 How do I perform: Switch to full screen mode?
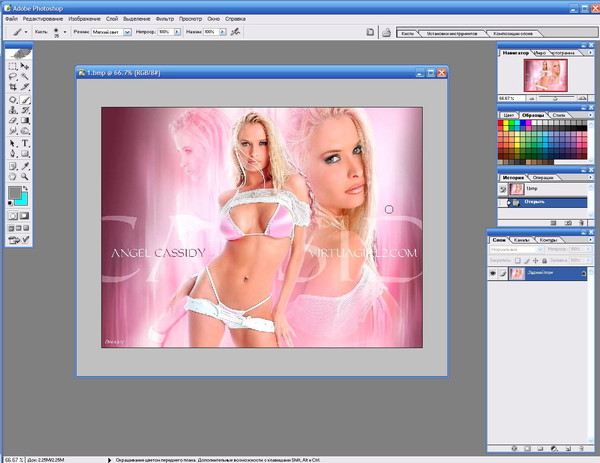[26, 228]
